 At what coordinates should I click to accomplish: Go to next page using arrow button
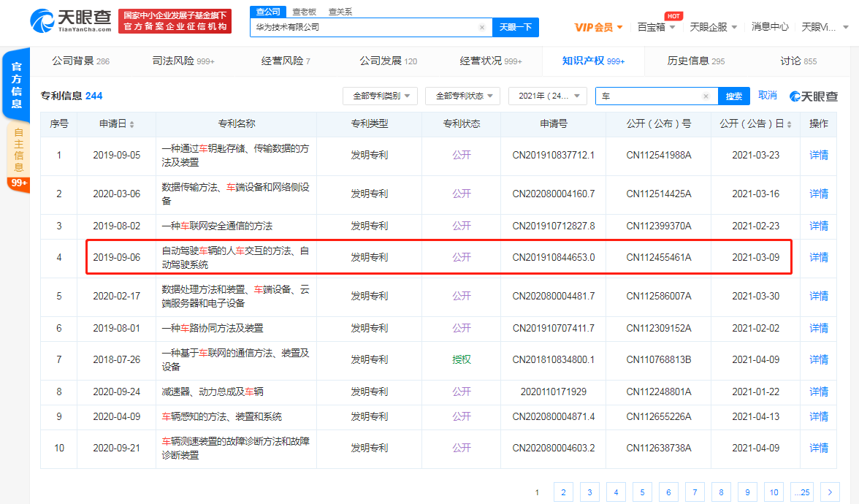point(830,492)
